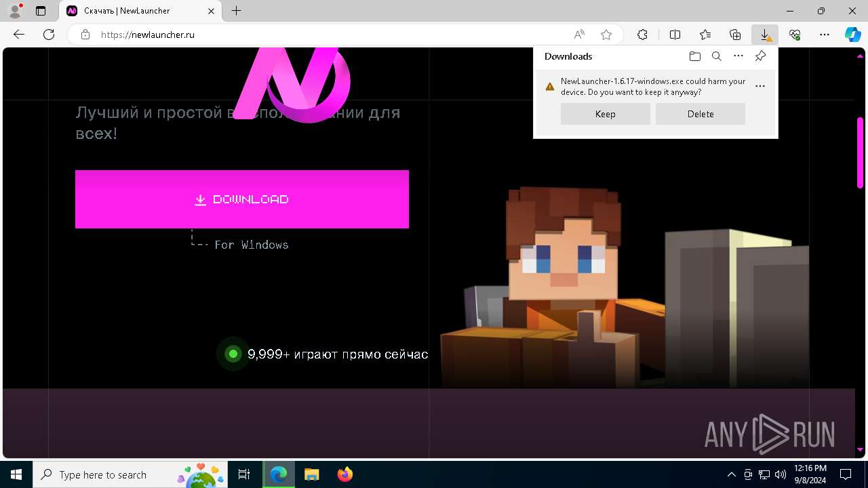Open Browser essentials heart icon
Image resolution: width=868 pixels, height=488 pixels.
click(795, 35)
